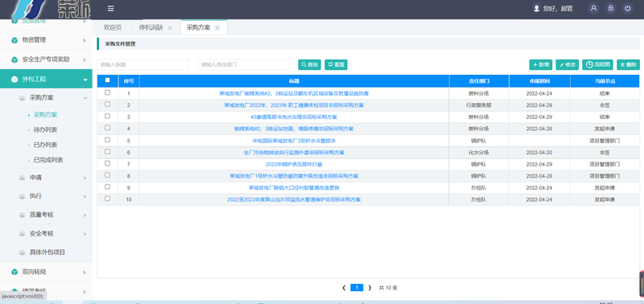Viewport: 644px width, 304px height.
Task: Check the checkbox for row 6
Action: pos(108,152)
